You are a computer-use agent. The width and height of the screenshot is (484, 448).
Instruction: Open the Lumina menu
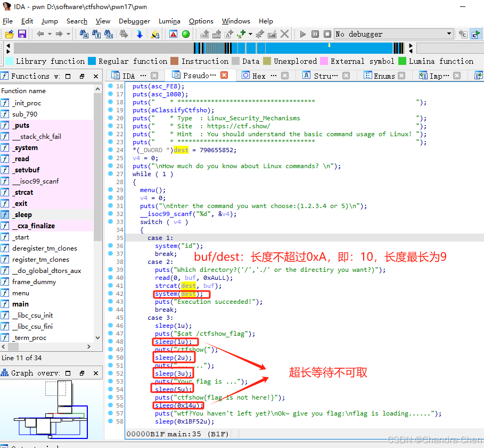coord(169,21)
